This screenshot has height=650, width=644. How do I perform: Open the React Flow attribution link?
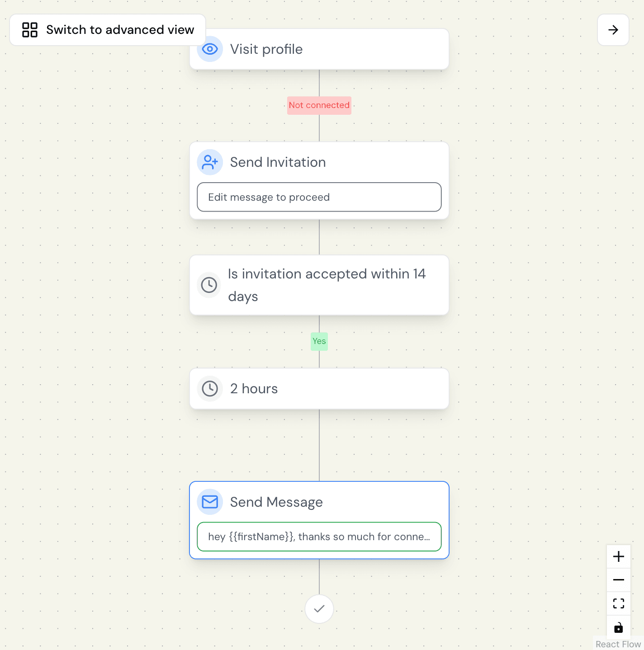pyautogui.click(x=618, y=644)
